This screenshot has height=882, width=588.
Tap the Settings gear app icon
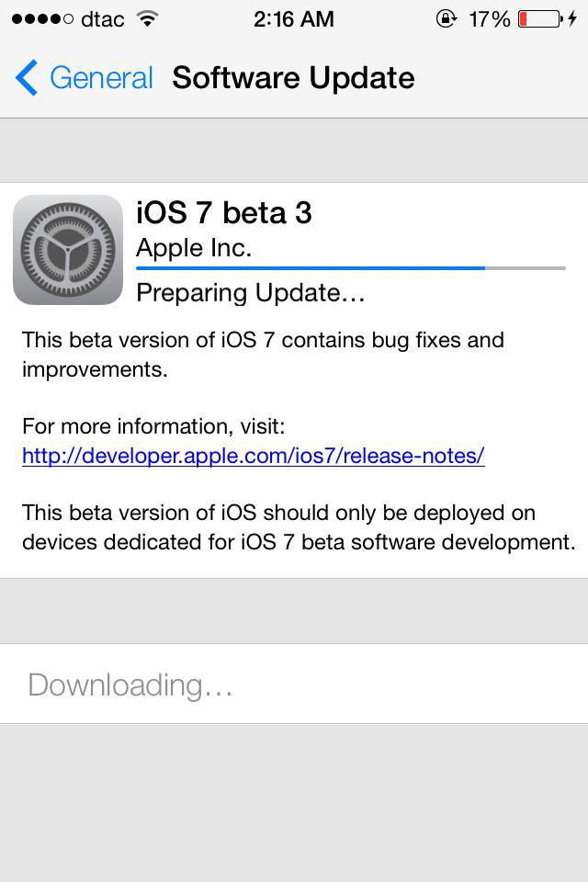[x=68, y=250]
